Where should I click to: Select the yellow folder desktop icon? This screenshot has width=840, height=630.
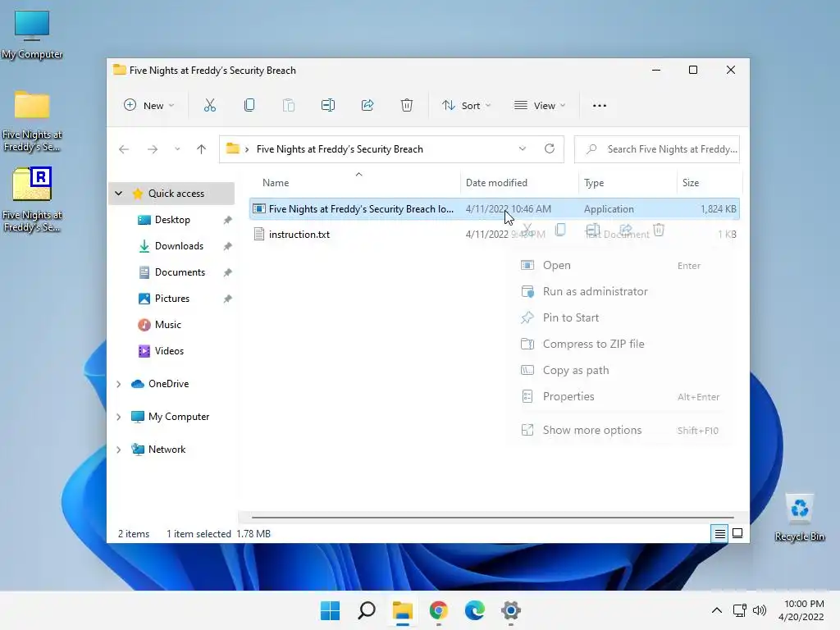pyautogui.click(x=32, y=121)
